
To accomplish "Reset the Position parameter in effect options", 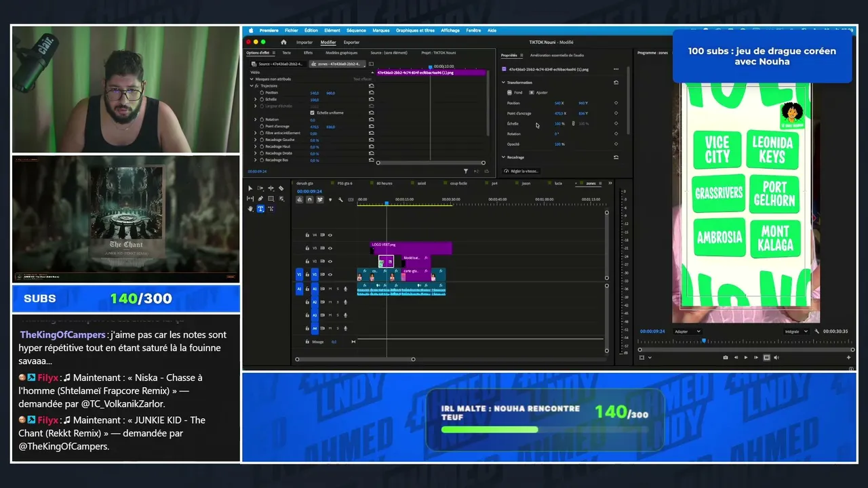I will 371,93.
